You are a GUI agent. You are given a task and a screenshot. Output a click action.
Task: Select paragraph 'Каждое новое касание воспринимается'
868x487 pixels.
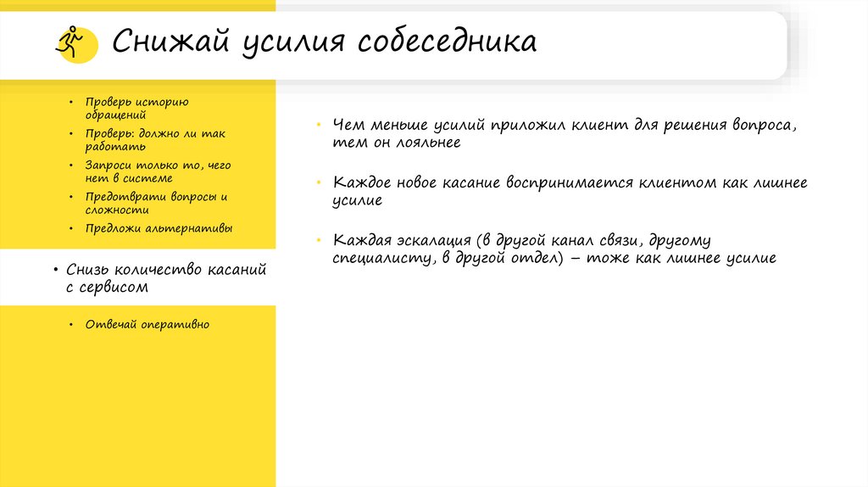[x=570, y=191]
